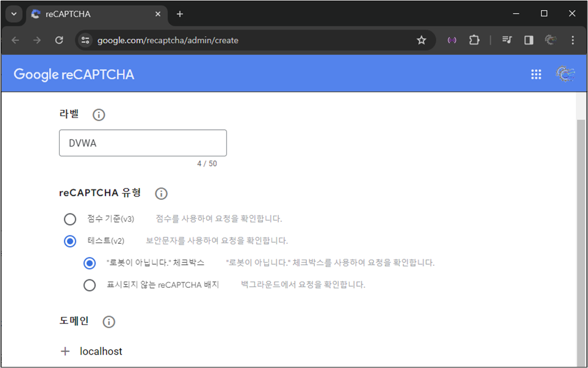Image resolution: width=588 pixels, height=368 pixels.
Task: Open Google account avatar in header
Action: click(565, 74)
